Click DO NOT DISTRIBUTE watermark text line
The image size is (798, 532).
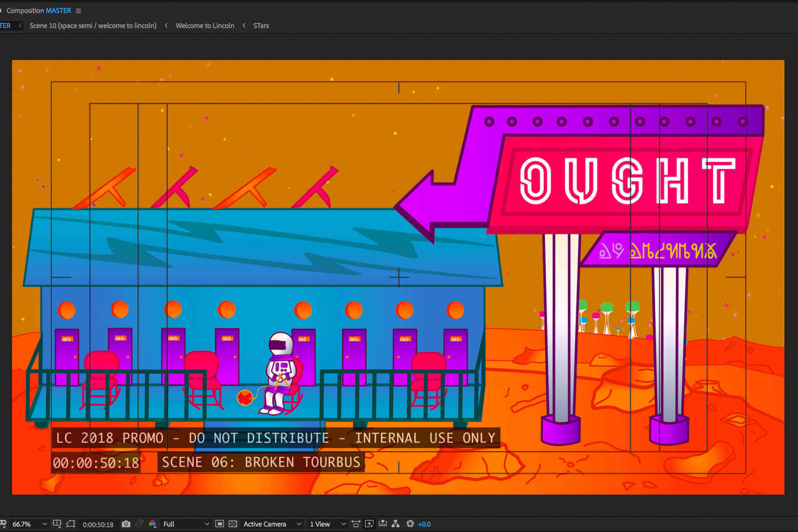tap(276, 438)
